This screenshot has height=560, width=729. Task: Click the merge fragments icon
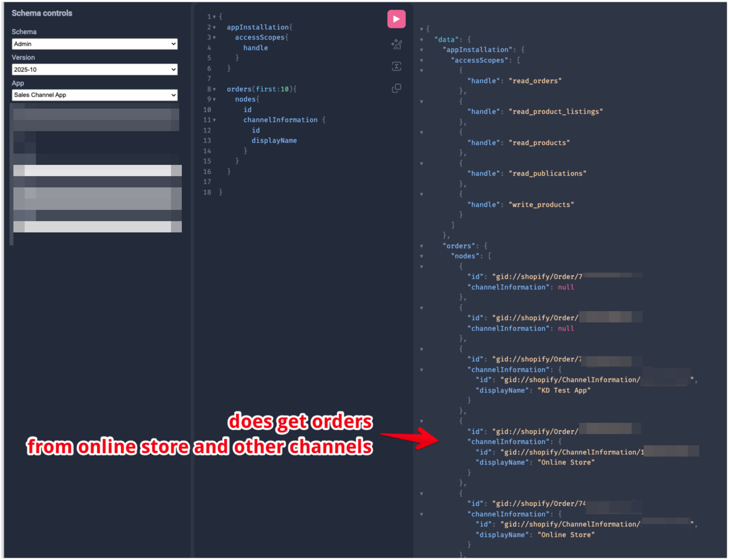coord(396,66)
